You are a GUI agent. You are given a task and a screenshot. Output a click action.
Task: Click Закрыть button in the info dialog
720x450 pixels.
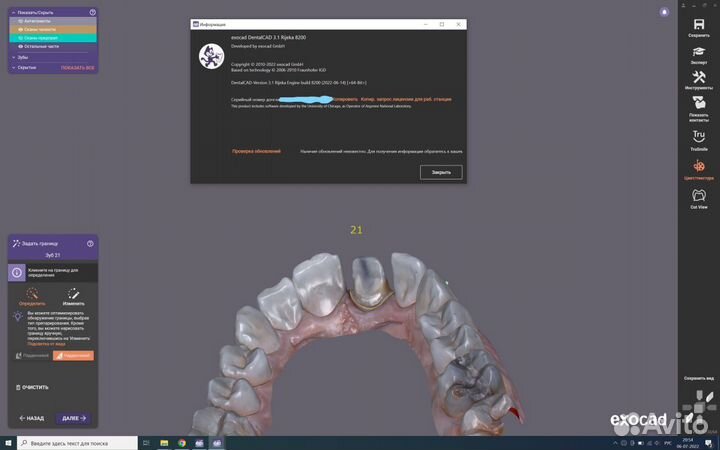pos(441,172)
